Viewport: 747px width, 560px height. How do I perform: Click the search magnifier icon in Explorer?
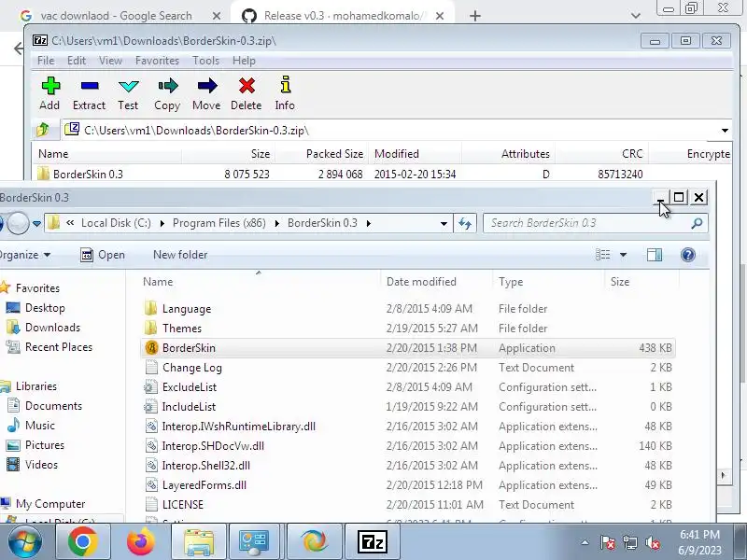(697, 223)
